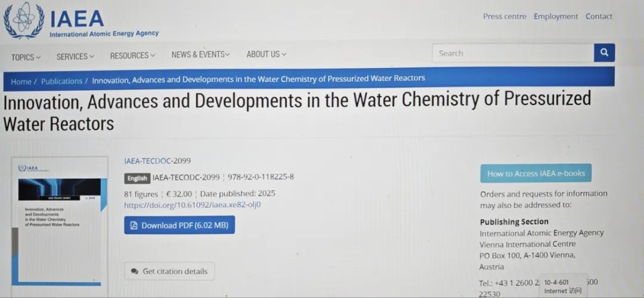
Task: Click the Publishing Section heading
Action: 514,222
